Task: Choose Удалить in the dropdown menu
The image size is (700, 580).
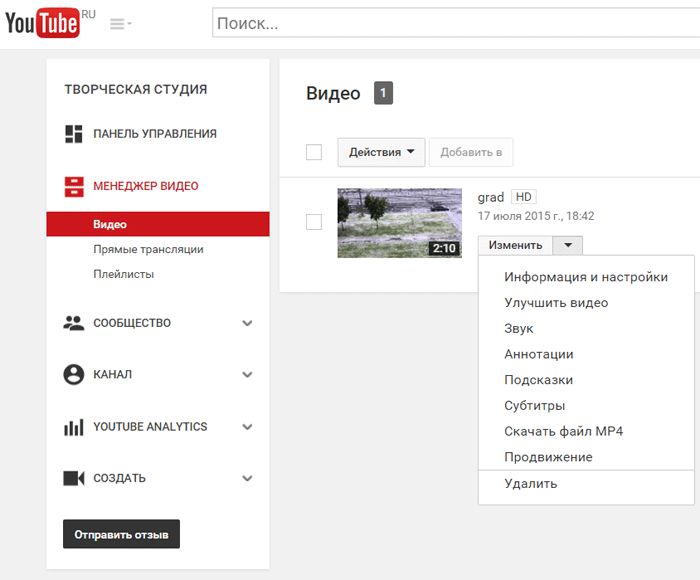Action: (x=531, y=484)
